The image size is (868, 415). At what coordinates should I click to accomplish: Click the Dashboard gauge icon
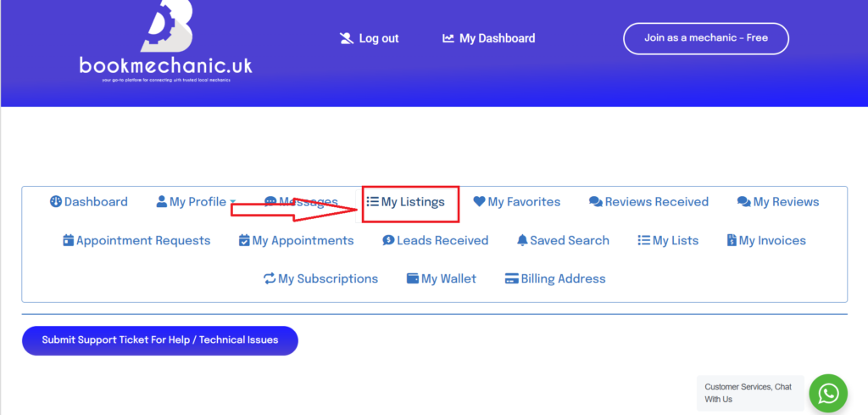56,202
